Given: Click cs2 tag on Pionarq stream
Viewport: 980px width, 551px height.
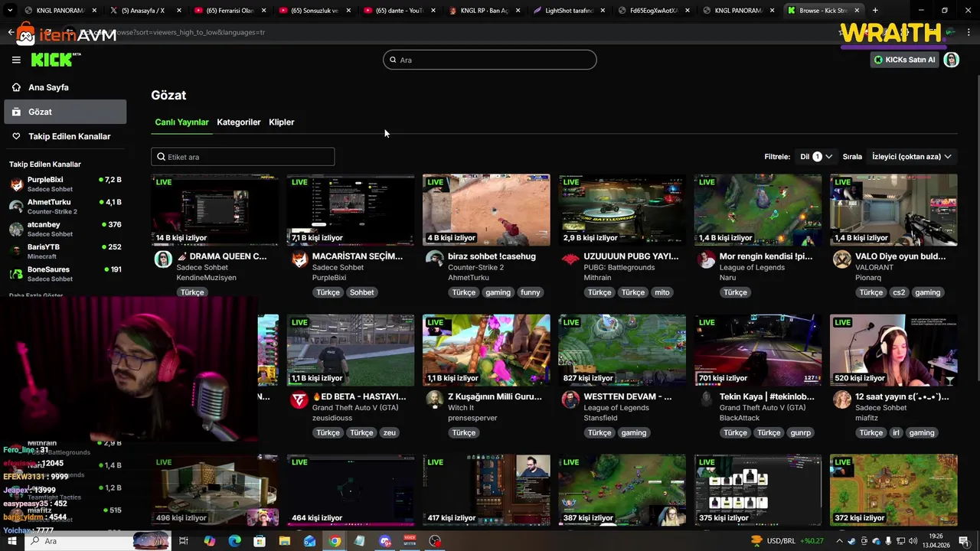Looking at the screenshot, I should 899,292.
